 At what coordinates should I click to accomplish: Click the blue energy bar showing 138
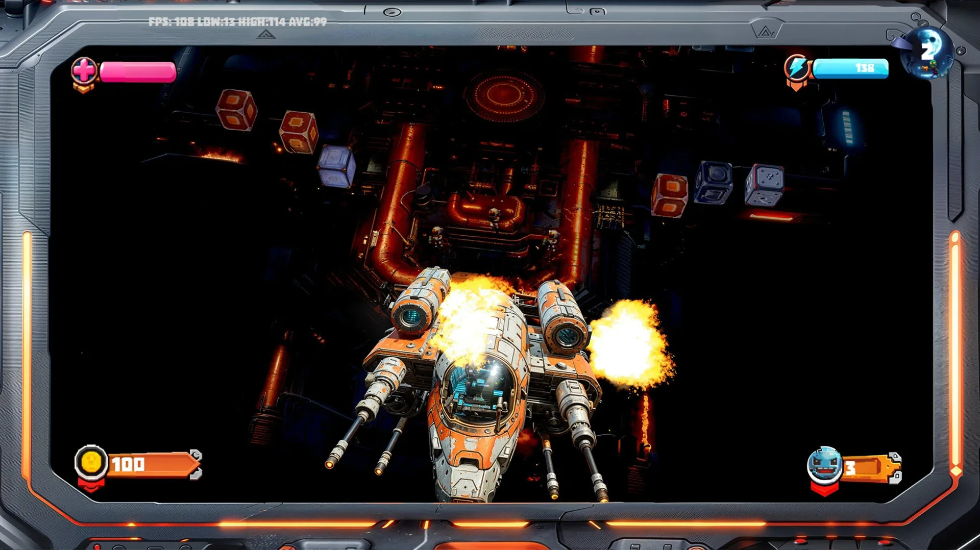point(850,68)
